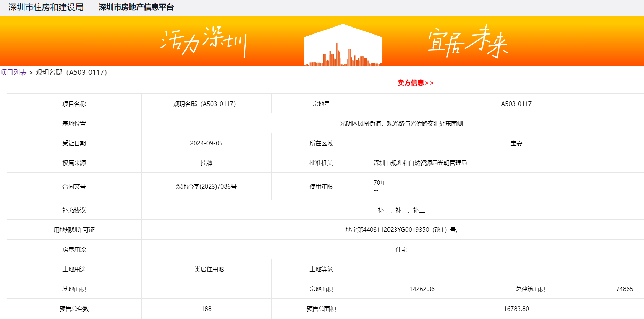Click the breadcrumb text 观玥名邸（A503-0117）
The height and width of the screenshot is (319, 644).
click(x=71, y=73)
